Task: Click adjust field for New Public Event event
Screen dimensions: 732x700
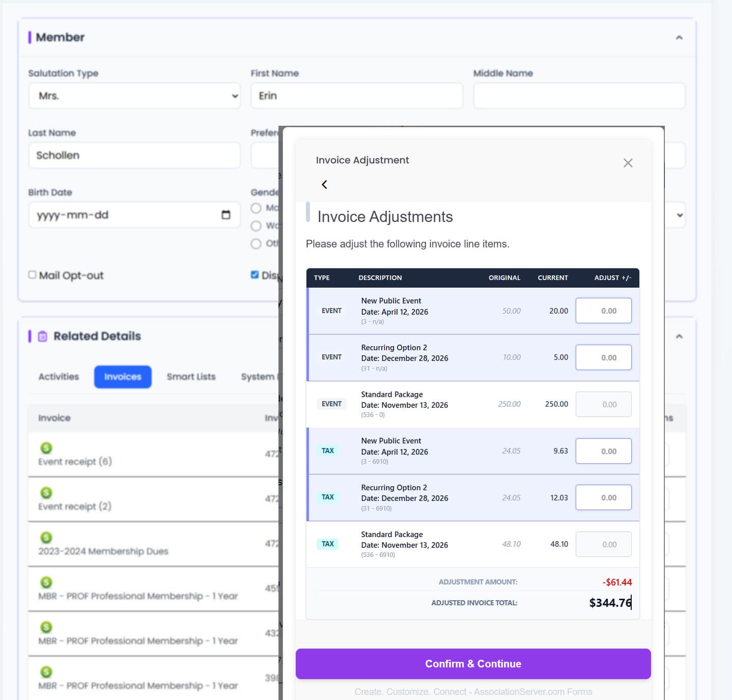Action: point(603,311)
